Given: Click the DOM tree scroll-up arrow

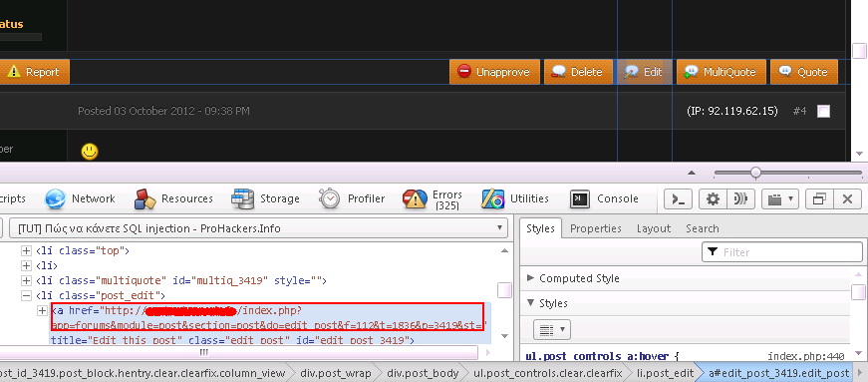Looking at the screenshot, I should coord(504,251).
